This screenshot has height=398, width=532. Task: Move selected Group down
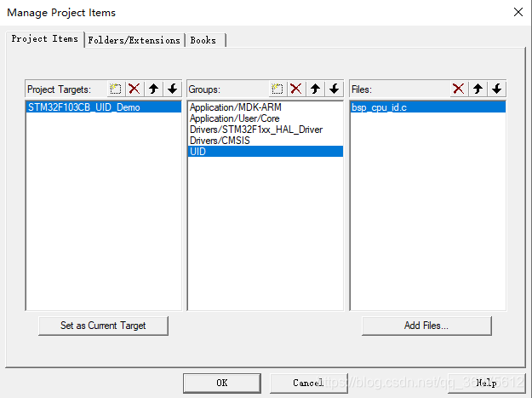point(335,89)
